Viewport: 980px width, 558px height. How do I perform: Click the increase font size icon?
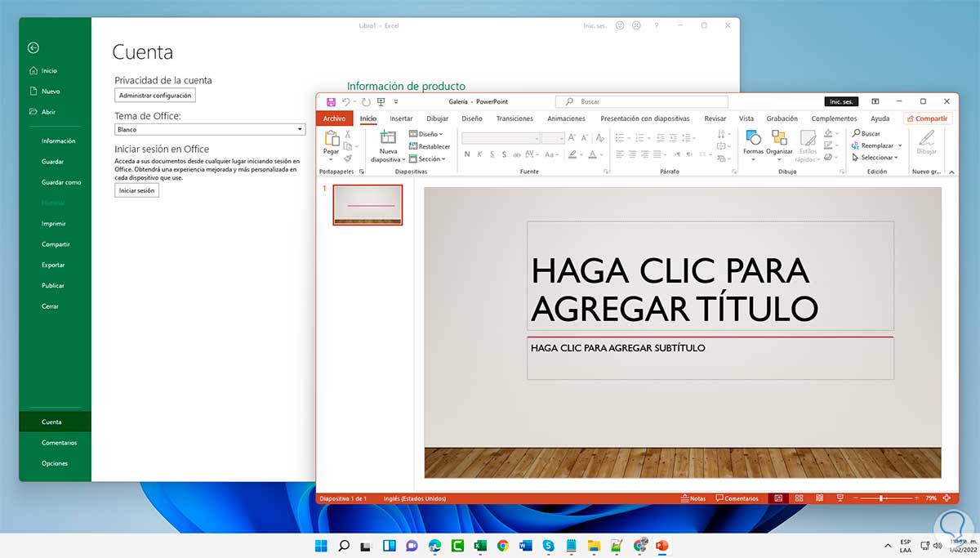coord(572,138)
